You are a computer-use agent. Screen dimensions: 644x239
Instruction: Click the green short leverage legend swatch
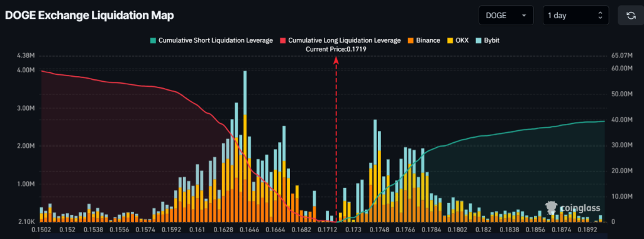pyautogui.click(x=153, y=41)
